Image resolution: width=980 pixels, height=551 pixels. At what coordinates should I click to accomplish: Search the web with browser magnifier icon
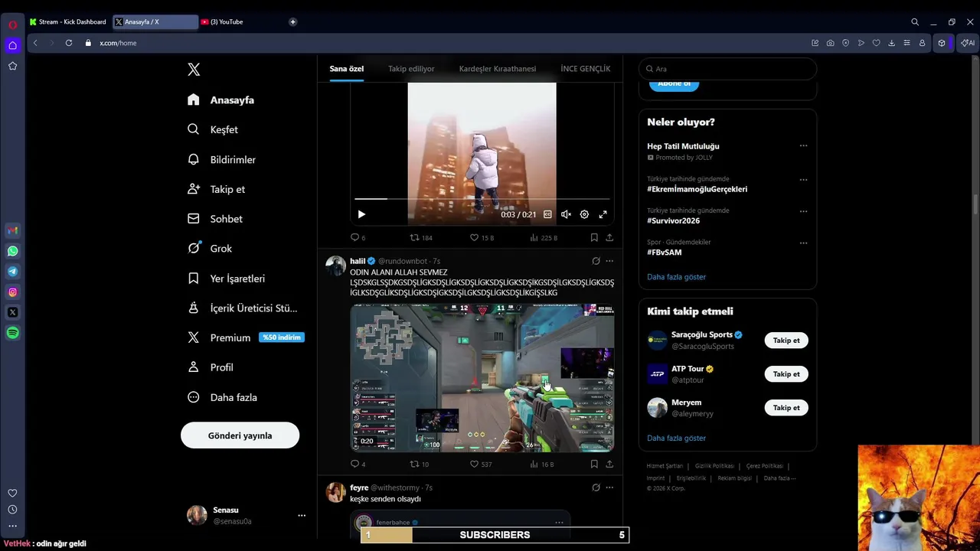915,22
